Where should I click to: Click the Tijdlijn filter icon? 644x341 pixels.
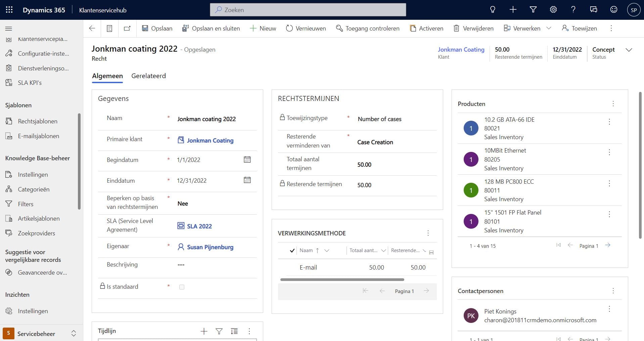tap(219, 331)
